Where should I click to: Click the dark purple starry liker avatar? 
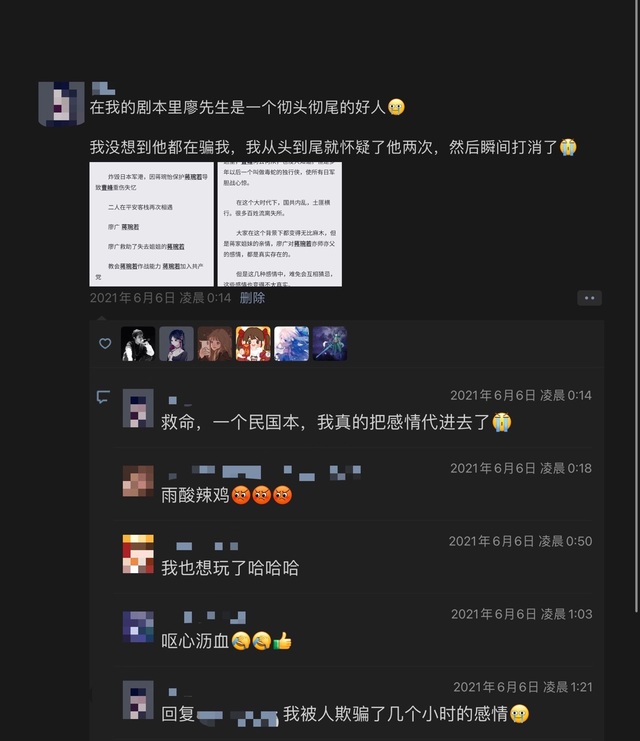pyautogui.click(x=329, y=344)
